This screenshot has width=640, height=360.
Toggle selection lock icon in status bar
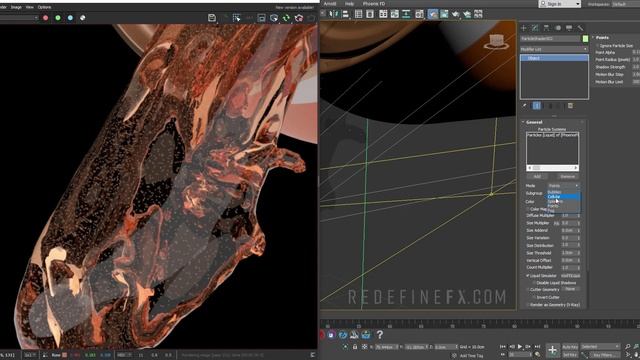click(355, 347)
